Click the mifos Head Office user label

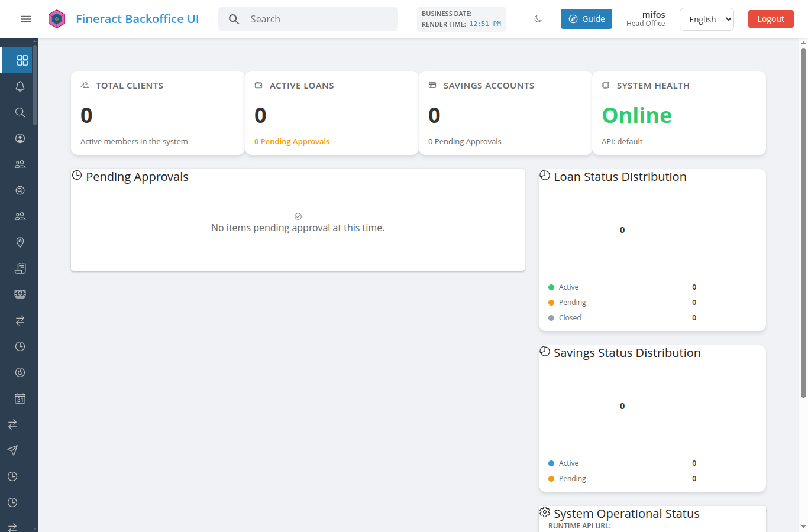pyautogui.click(x=646, y=19)
